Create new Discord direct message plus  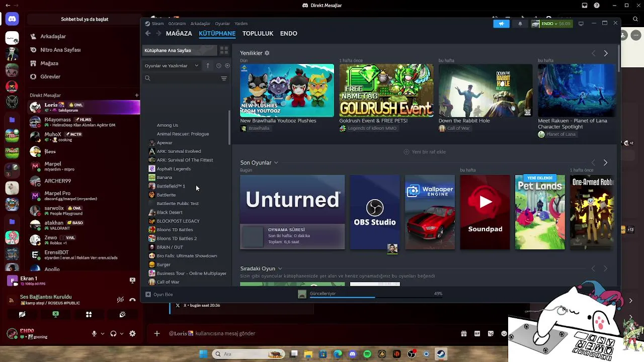tap(136, 95)
